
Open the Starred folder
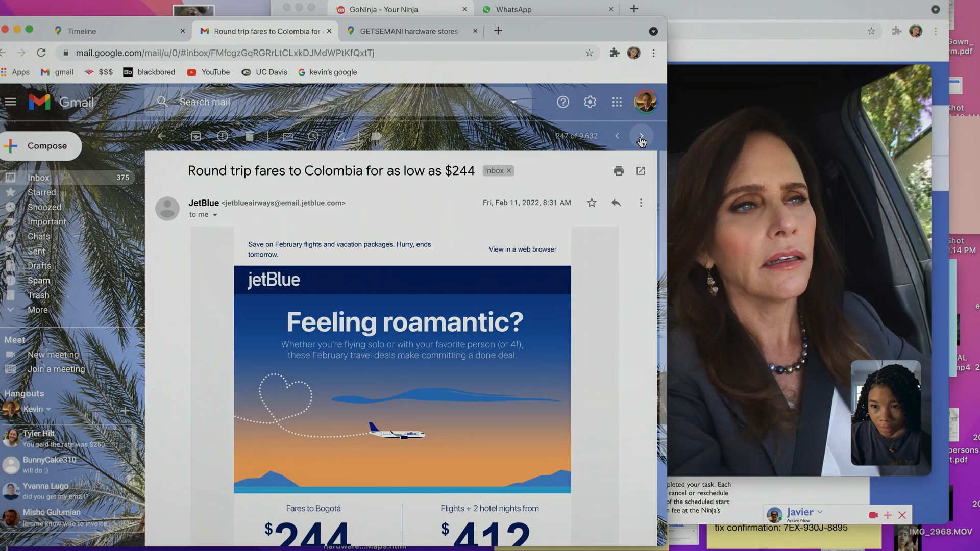(x=42, y=192)
